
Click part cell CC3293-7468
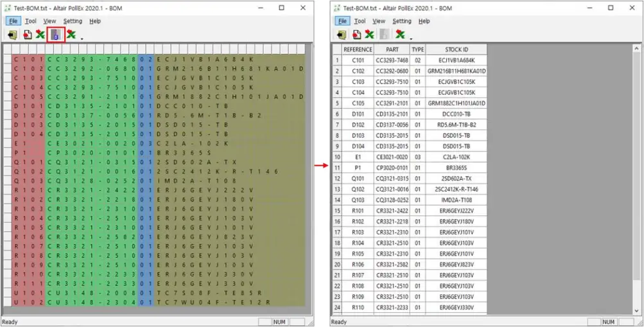click(392, 60)
